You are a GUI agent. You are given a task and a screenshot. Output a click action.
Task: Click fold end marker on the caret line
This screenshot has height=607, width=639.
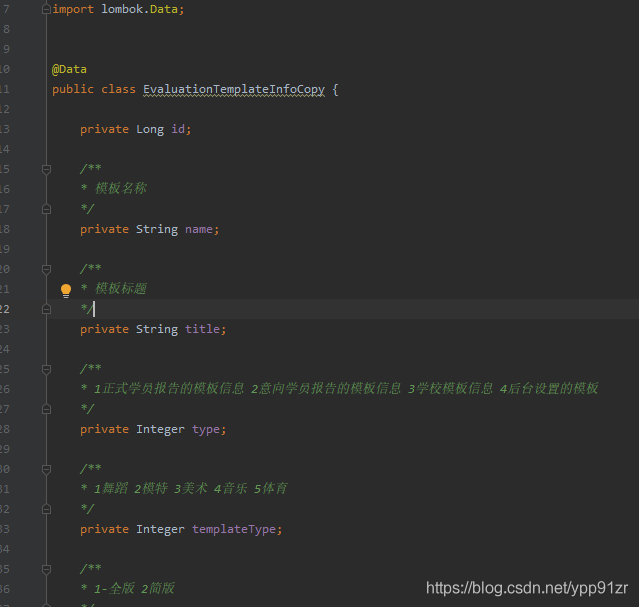tap(46, 309)
